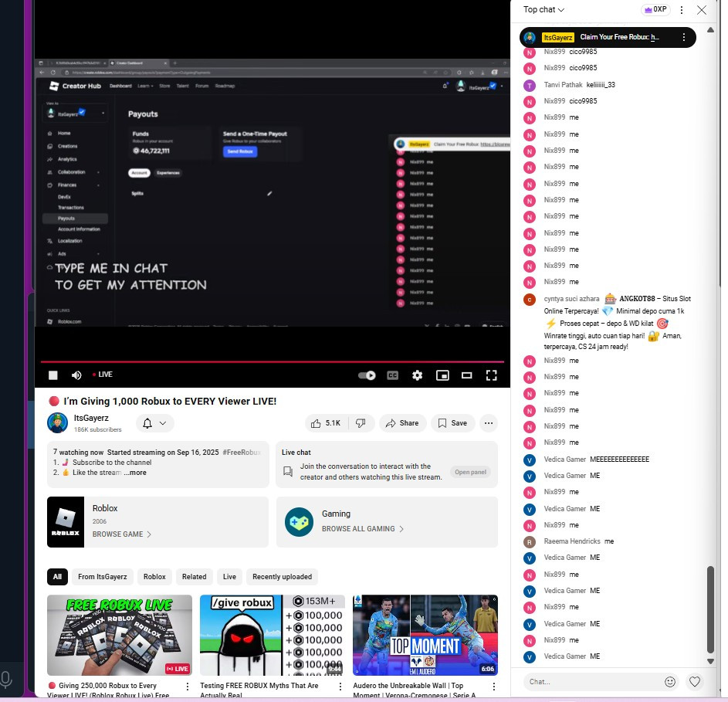Browse all gaming link
Viewport: 728px width, 702px height.
(363, 529)
